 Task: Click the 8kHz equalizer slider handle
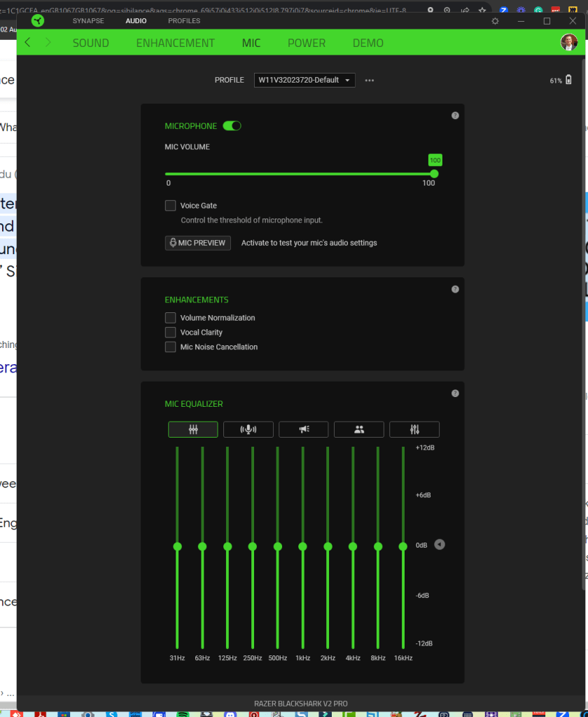click(x=378, y=546)
